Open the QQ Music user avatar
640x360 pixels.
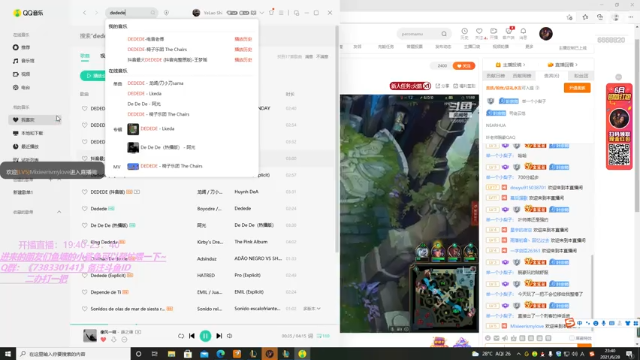click(196, 13)
